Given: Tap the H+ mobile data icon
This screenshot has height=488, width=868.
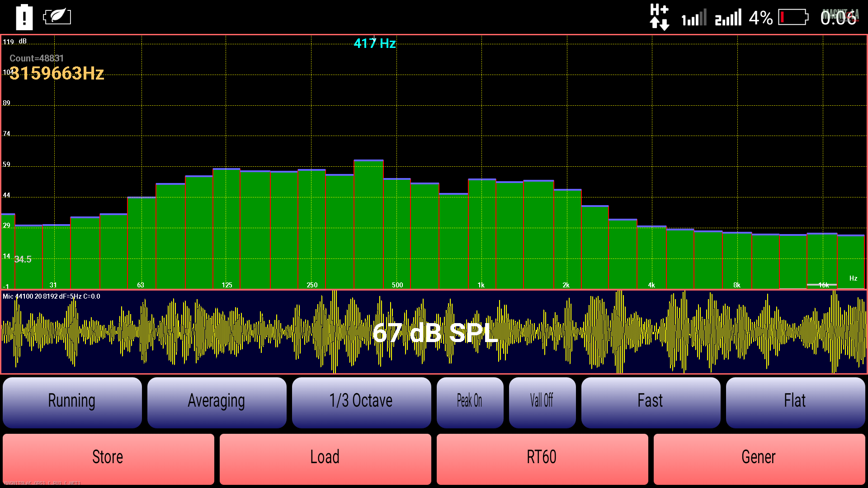Looking at the screenshot, I should [659, 17].
